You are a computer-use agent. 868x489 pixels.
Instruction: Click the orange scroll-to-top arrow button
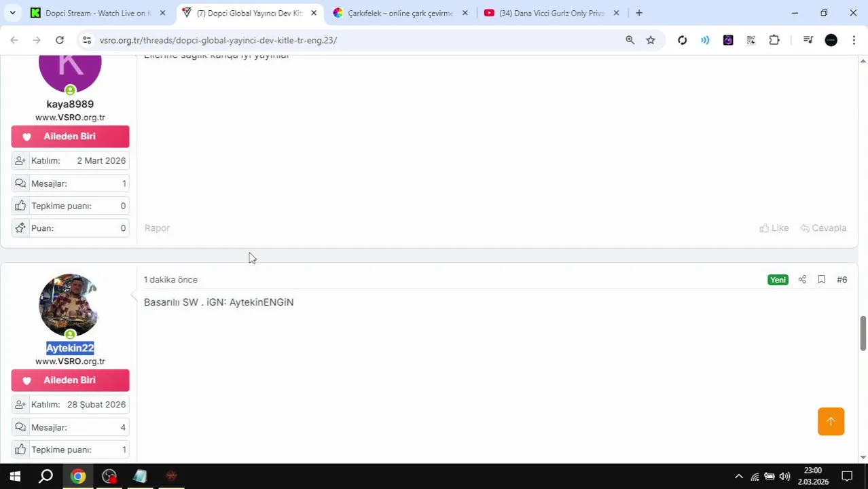831,421
